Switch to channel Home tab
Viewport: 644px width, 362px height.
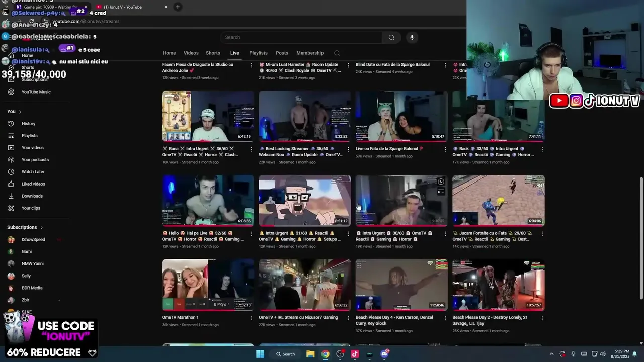coord(169,53)
